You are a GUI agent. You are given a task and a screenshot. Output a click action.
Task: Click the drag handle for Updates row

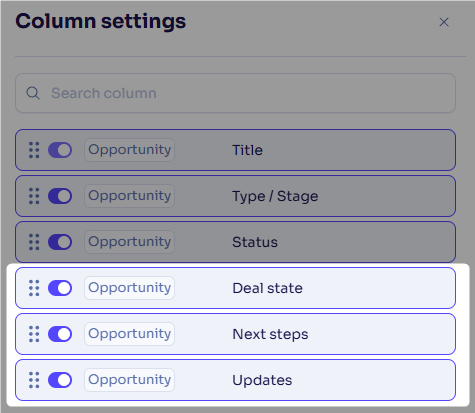[x=34, y=380]
